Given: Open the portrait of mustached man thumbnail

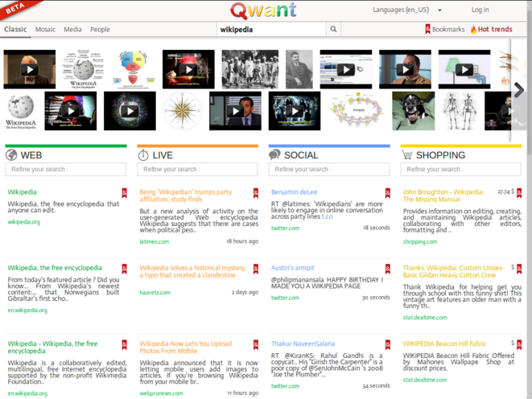Looking at the screenshot, I should tap(299, 69).
